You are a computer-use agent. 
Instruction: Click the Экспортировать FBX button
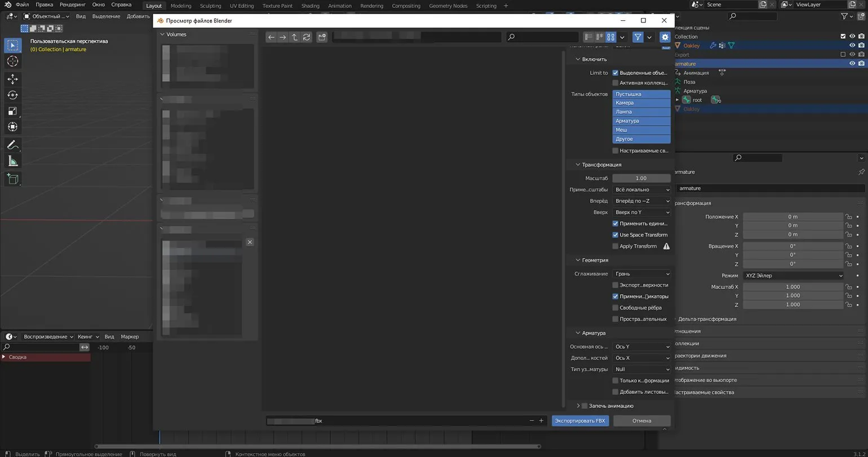coord(580,421)
